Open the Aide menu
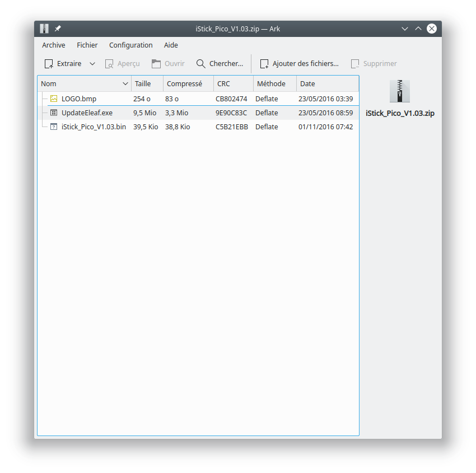The width and height of the screenshot is (476, 473). (171, 45)
